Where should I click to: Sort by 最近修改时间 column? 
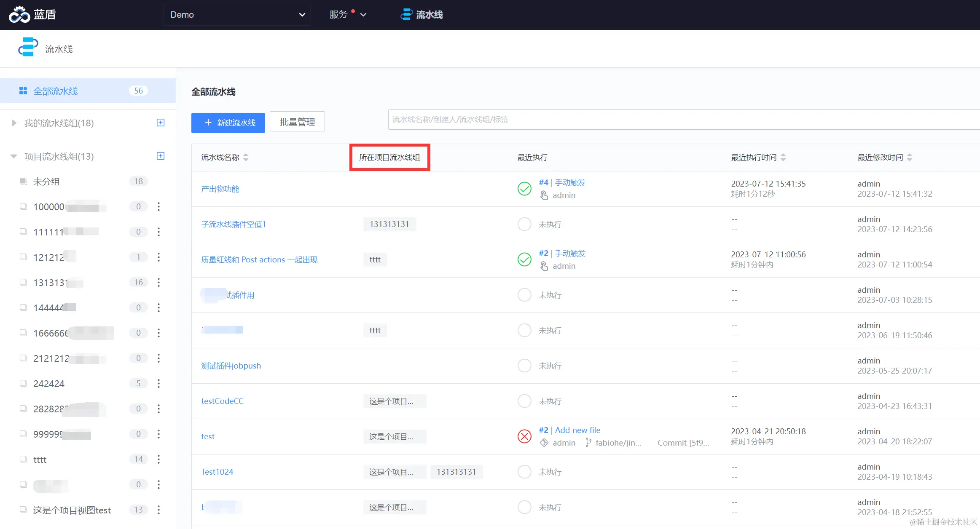point(910,157)
